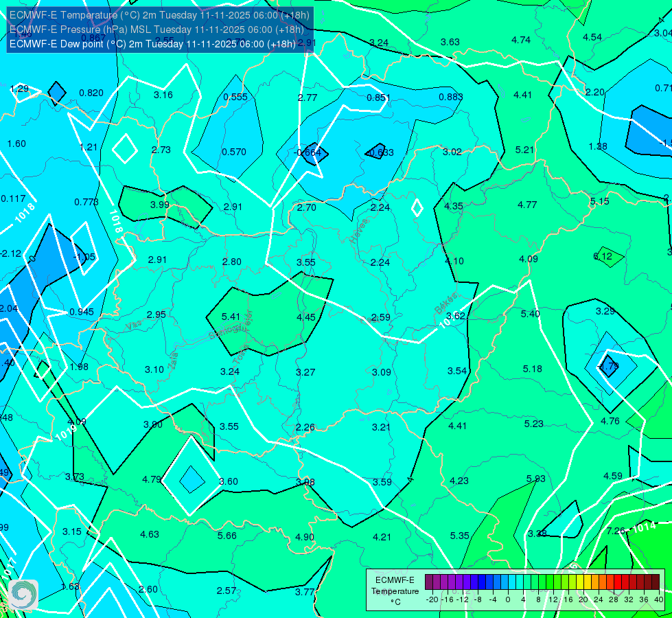The width and height of the screenshot is (672, 618).
Task: Click the 3.63 temperature value
Action: [450, 42]
